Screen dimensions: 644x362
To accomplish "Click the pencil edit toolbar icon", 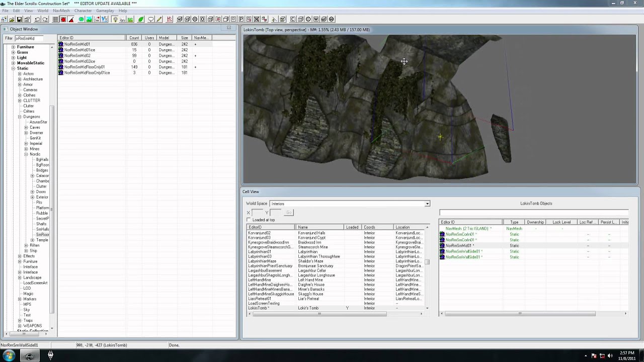I will [159, 19].
